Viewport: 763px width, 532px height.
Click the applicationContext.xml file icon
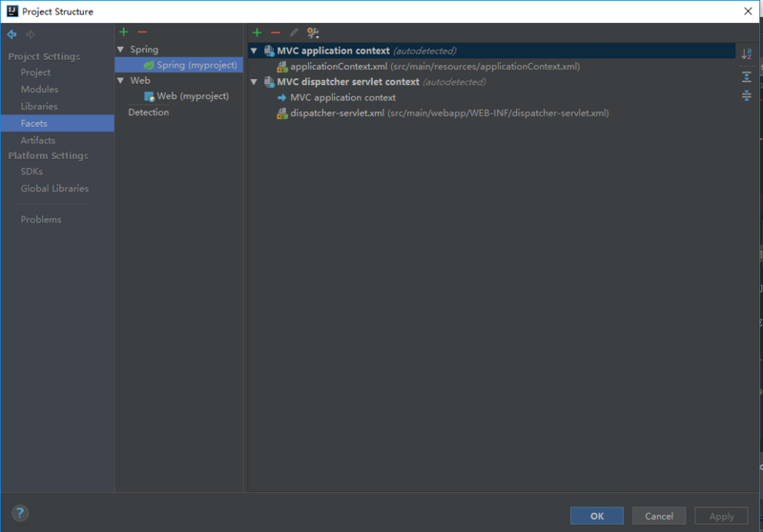[282, 67]
